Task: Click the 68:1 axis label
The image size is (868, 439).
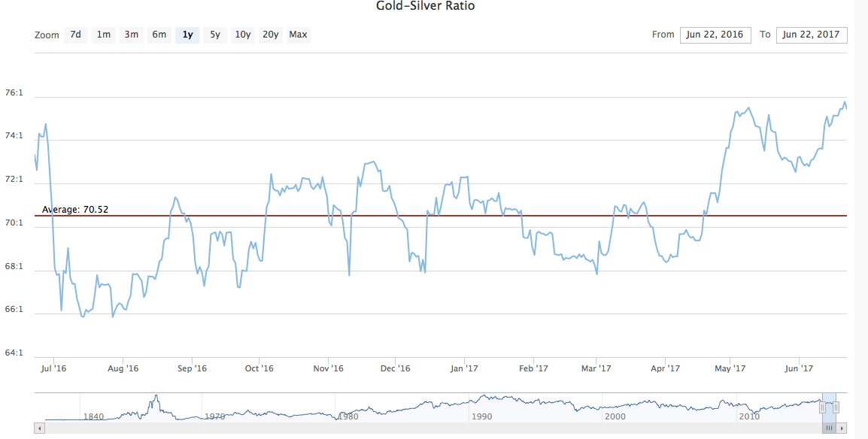Action: [x=14, y=266]
